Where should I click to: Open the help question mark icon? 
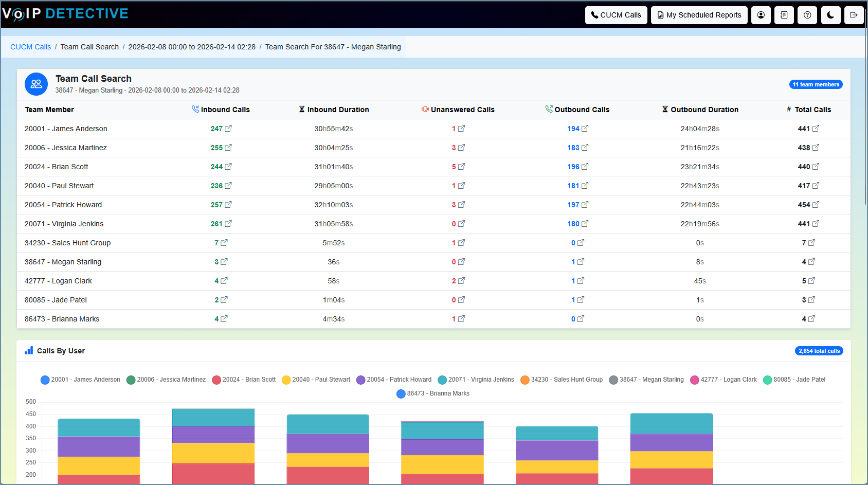click(x=807, y=15)
